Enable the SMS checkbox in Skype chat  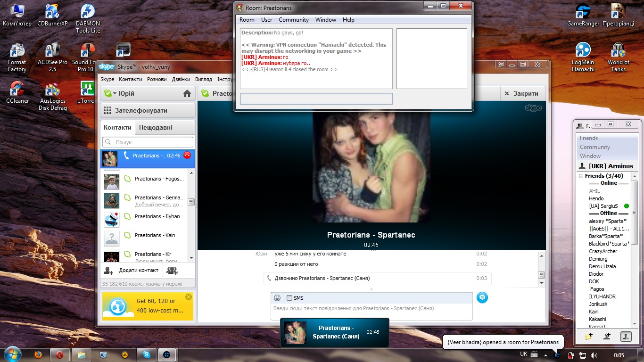click(x=289, y=298)
